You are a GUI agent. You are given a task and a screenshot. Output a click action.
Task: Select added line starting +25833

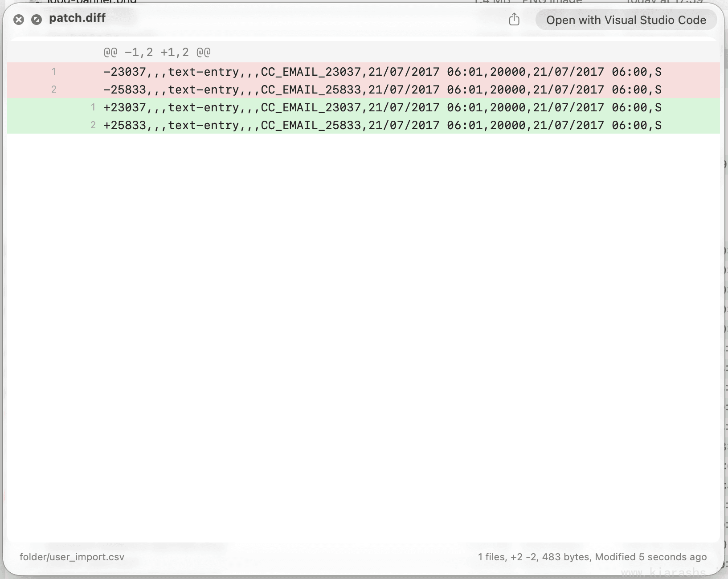coord(364,125)
